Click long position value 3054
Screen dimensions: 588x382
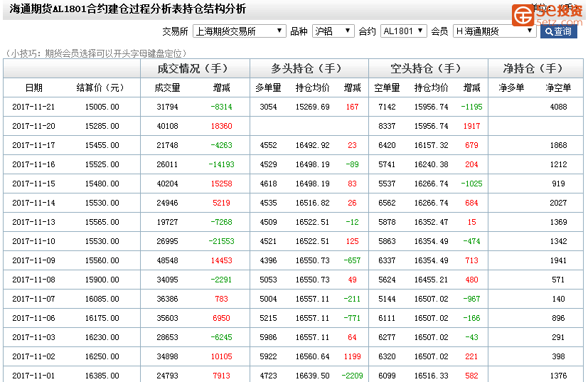268,107
